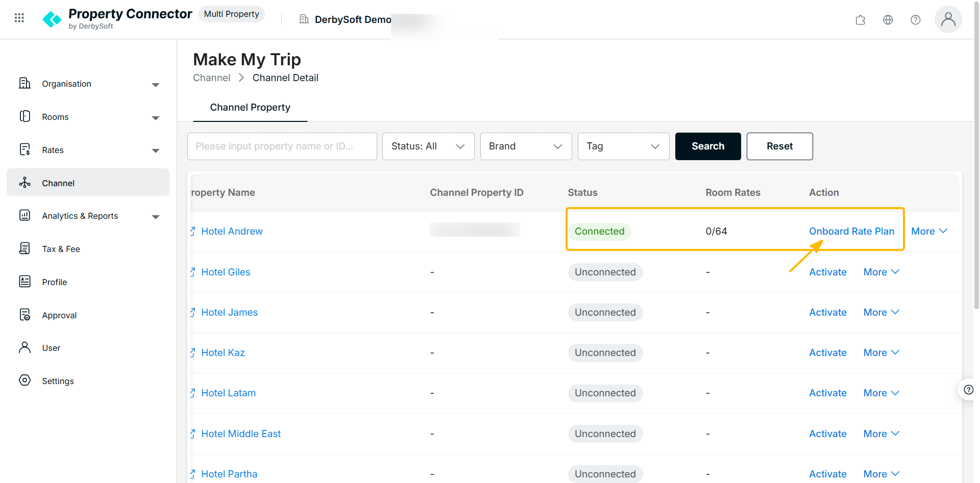Activate Hotel James

click(x=828, y=312)
